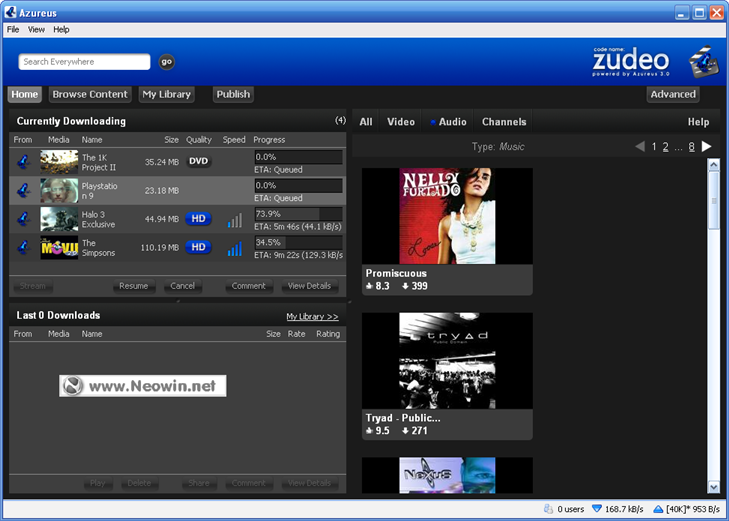Go to next page with right arrow
The width and height of the screenshot is (729, 521).
[x=706, y=147]
